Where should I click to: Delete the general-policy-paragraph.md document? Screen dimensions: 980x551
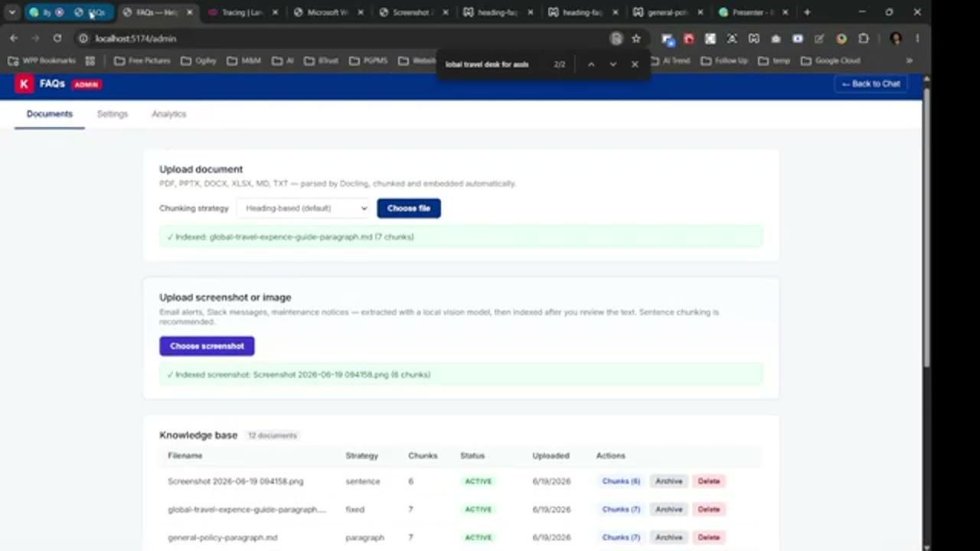pyautogui.click(x=709, y=537)
